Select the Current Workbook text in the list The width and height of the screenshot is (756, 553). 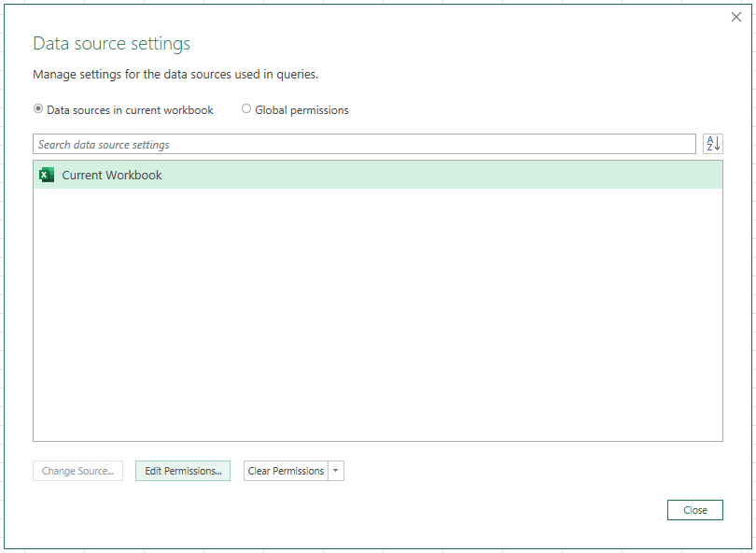pyautogui.click(x=112, y=175)
